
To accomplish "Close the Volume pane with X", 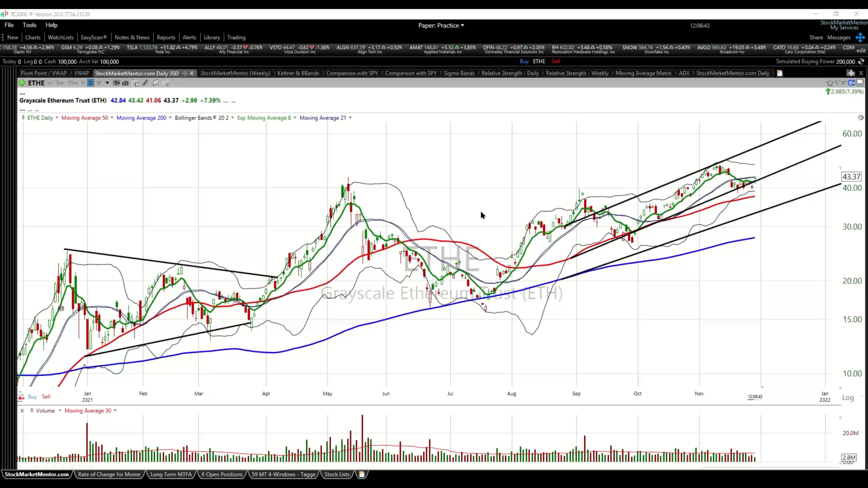I will pyautogui.click(x=22, y=411).
